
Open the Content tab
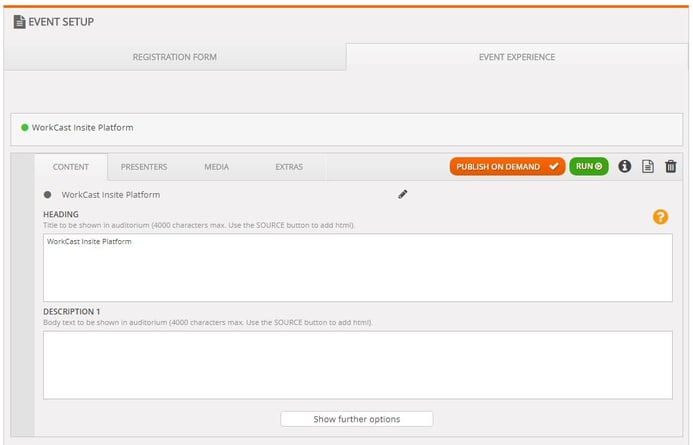pos(71,167)
